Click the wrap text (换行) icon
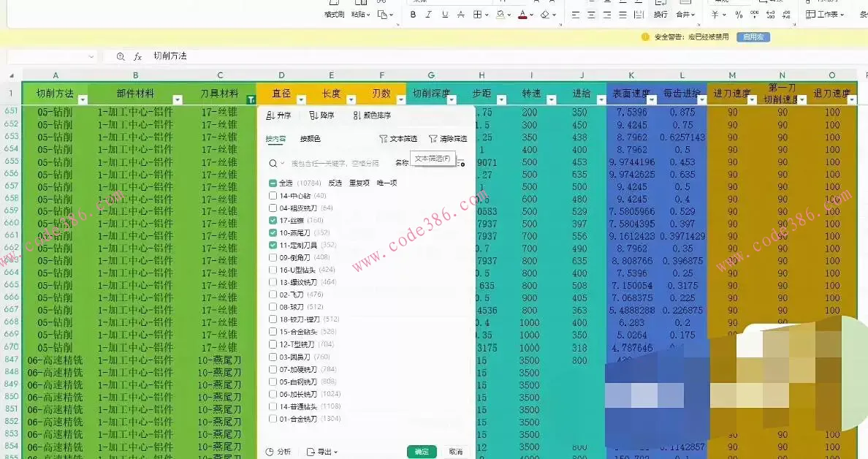Screen dimensions: 868x459 [x=660, y=12]
